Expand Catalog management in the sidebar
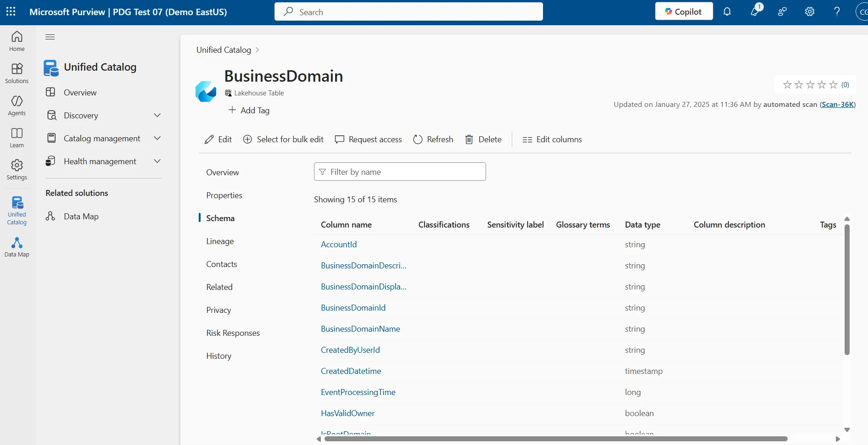The width and height of the screenshot is (868, 445). click(x=157, y=138)
